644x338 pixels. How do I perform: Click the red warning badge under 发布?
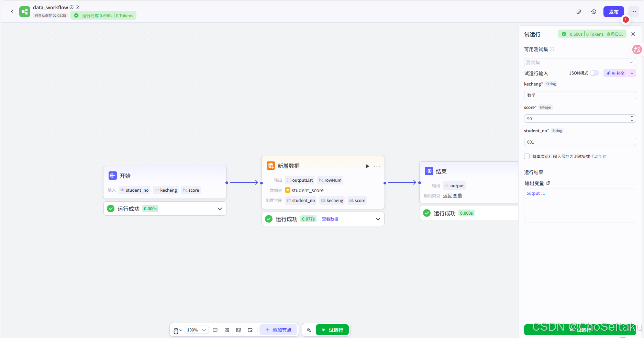pyautogui.click(x=626, y=20)
